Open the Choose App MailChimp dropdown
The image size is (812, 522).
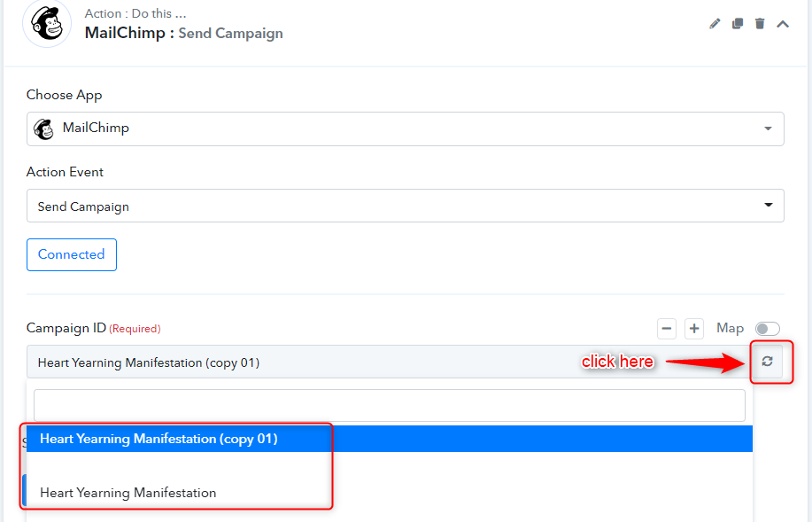(x=405, y=129)
